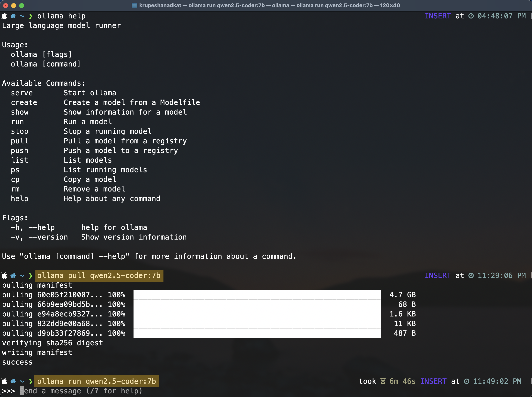Click the 'help' command name in the list
Viewport: 532px width, 397px height.
coord(20,199)
